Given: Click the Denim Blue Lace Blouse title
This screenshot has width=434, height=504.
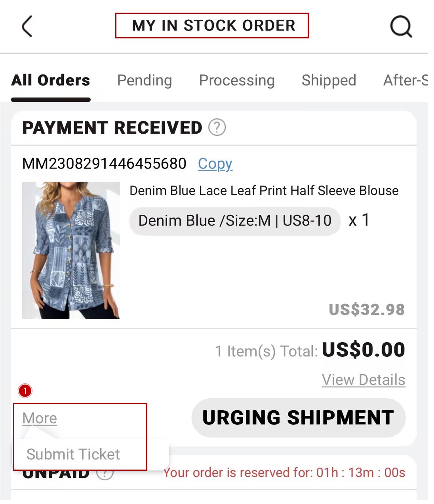Looking at the screenshot, I should [x=264, y=191].
